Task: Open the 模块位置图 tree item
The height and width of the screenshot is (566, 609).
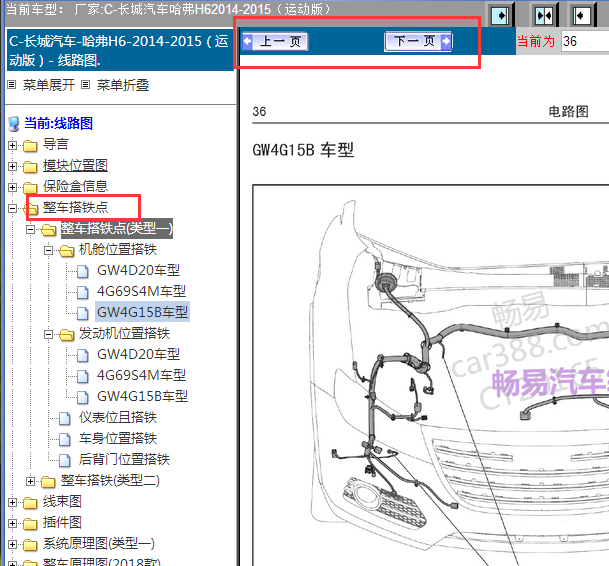Action: (75, 165)
